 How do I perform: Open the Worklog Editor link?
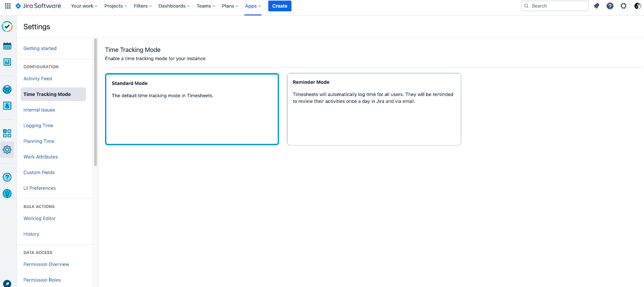[x=39, y=218]
